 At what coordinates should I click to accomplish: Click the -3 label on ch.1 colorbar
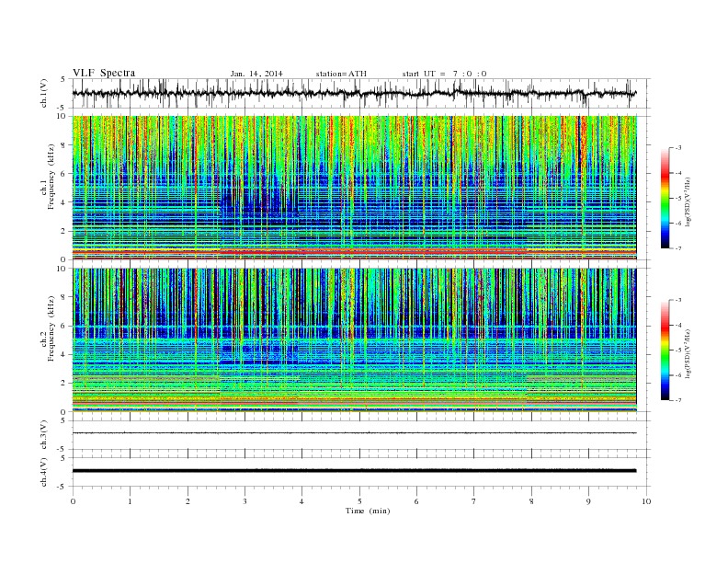coord(678,148)
